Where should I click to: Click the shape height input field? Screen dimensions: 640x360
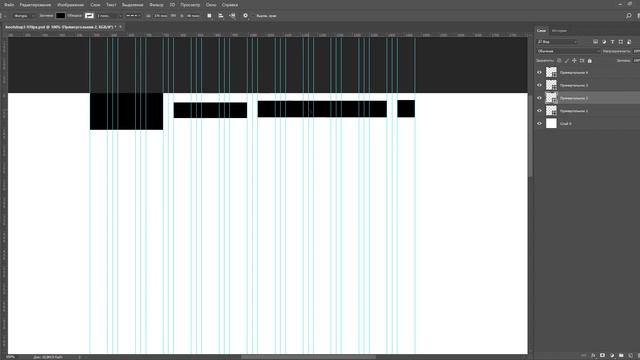(193, 16)
